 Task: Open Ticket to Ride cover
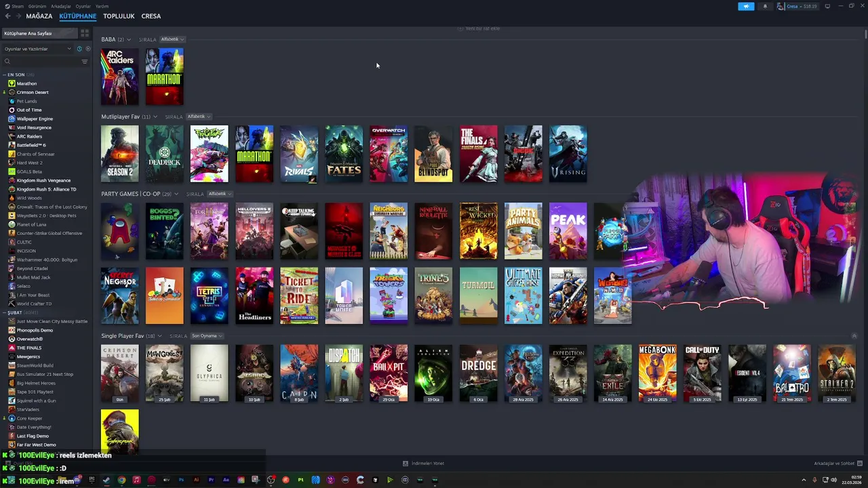(x=298, y=296)
